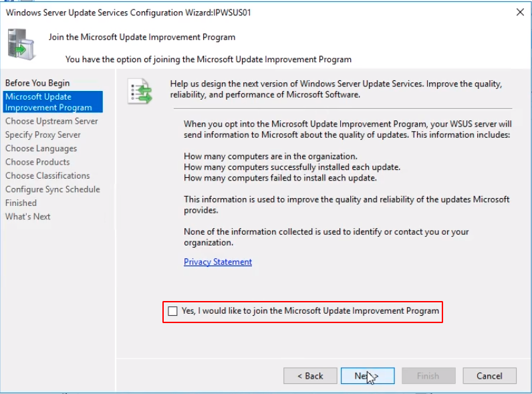Select the Choose Products step
Image resolution: width=532 pixels, height=394 pixels.
pos(37,162)
